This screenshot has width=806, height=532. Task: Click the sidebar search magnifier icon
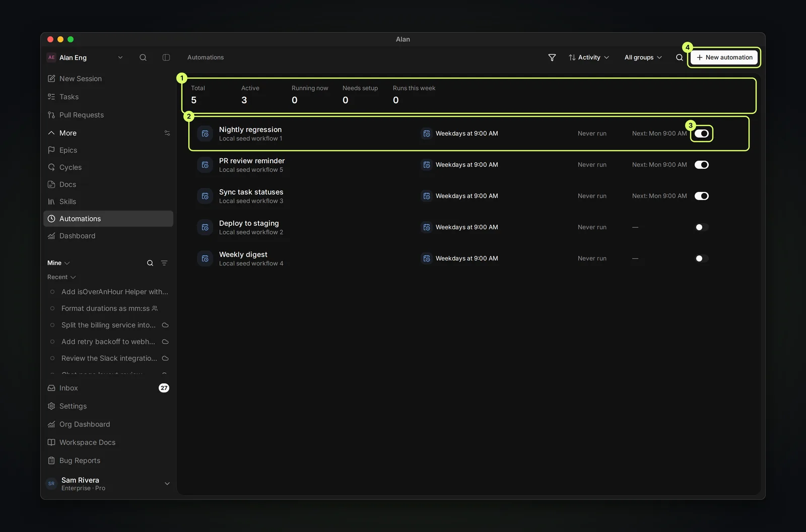coord(143,57)
